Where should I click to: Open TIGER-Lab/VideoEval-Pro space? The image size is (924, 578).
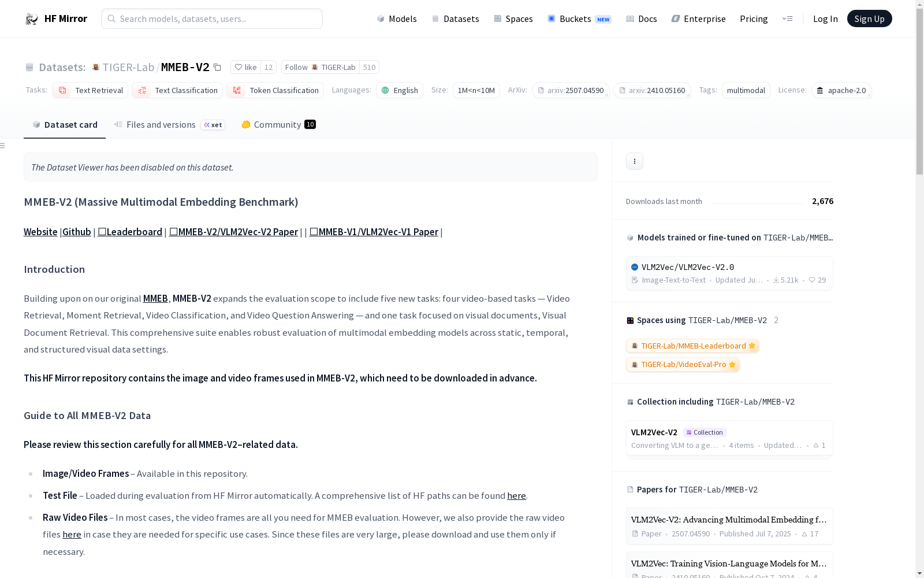[683, 364]
